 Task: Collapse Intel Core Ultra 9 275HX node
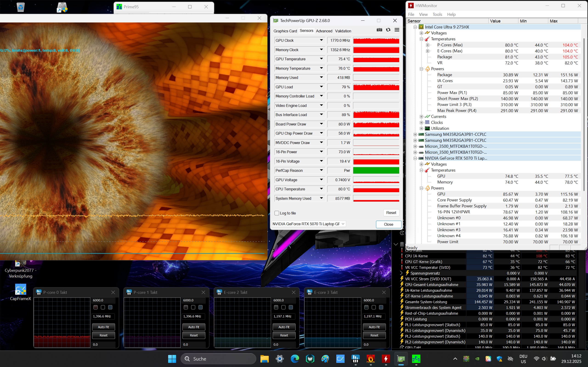[415, 27]
